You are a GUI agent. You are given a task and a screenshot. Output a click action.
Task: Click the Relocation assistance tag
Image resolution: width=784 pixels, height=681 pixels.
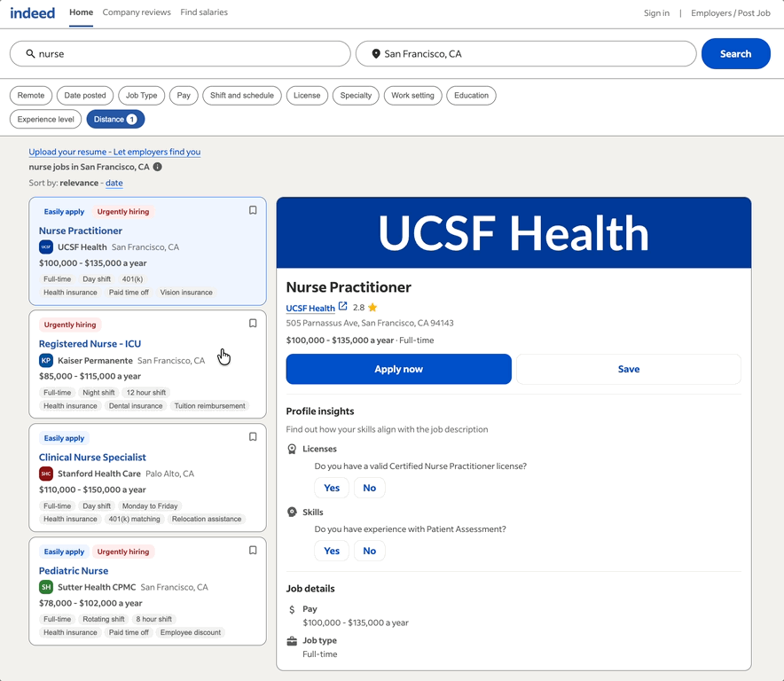tap(207, 519)
